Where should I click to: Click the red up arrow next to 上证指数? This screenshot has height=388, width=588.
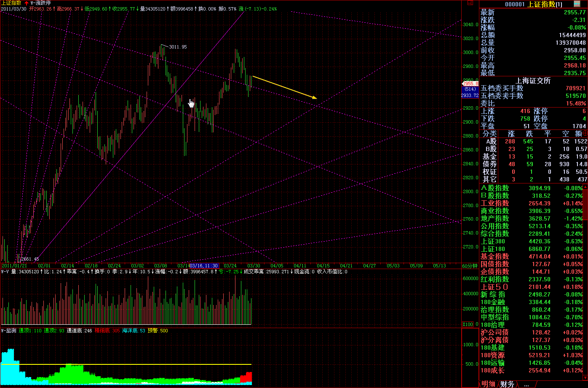26,3
